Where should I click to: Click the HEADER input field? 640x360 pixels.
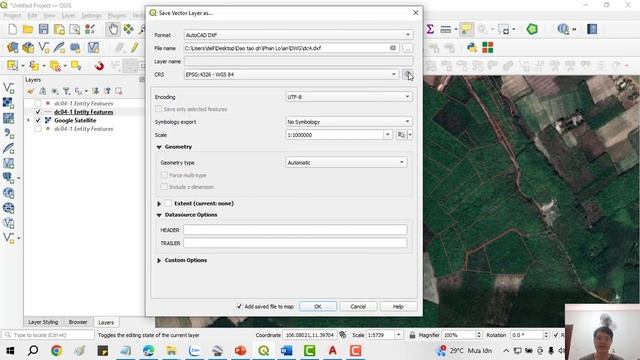pyautogui.click(x=295, y=230)
